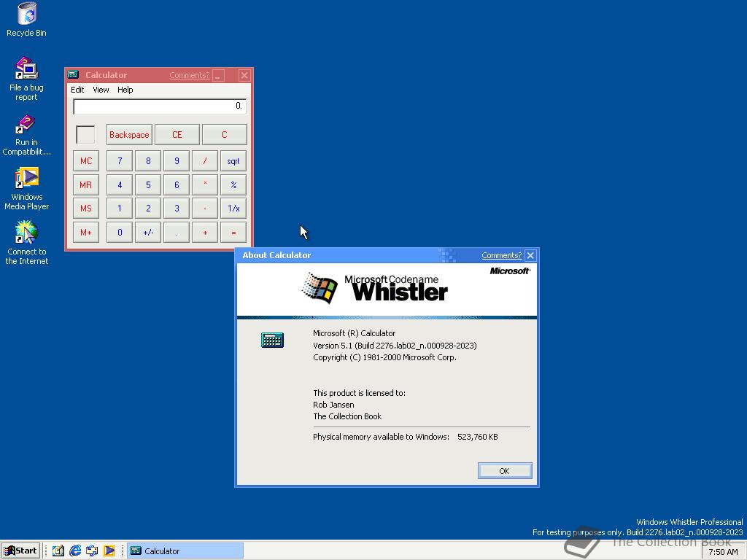Click the percent (%) button

tap(234, 184)
